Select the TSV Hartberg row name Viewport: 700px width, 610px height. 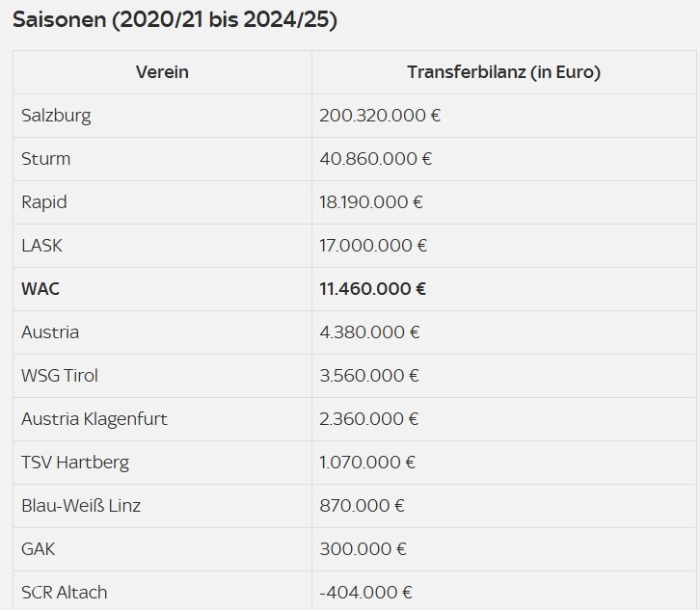click(x=75, y=463)
